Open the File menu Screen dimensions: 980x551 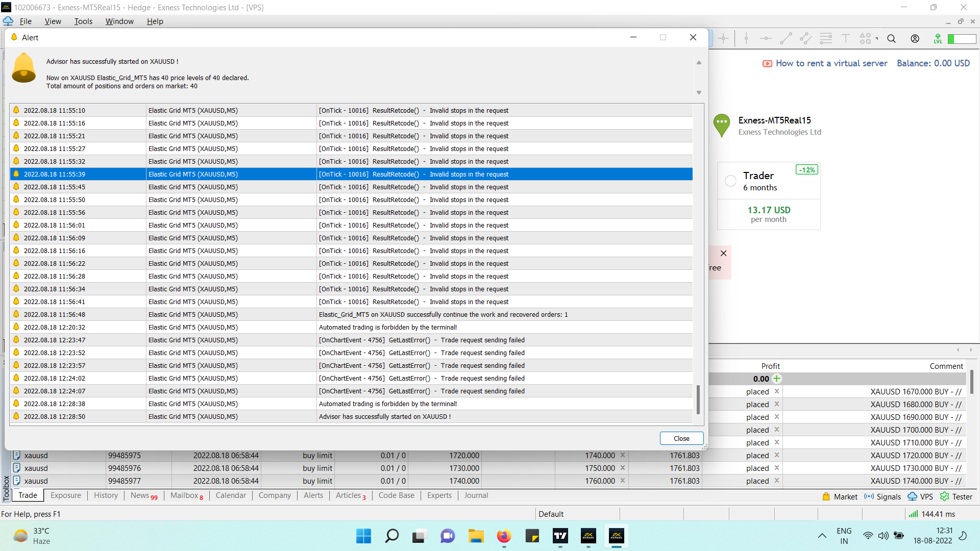point(26,21)
